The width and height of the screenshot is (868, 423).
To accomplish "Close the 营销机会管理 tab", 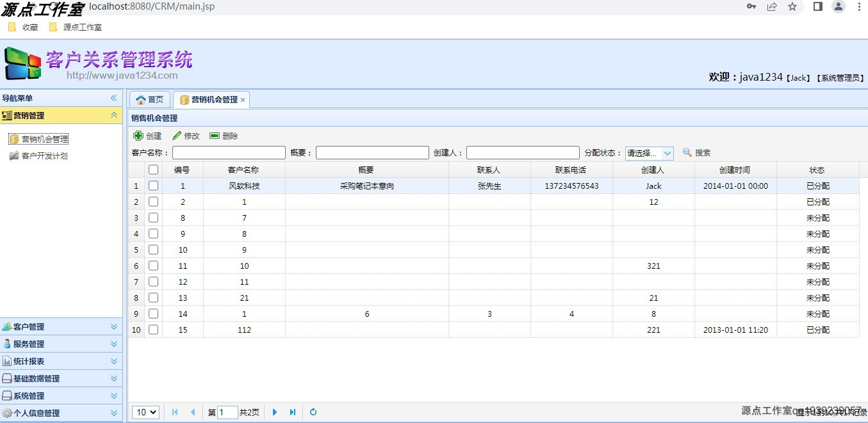I will click(x=242, y=100).
